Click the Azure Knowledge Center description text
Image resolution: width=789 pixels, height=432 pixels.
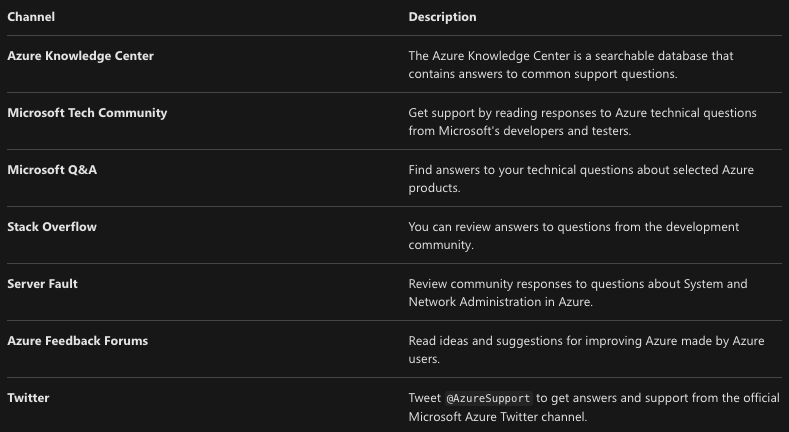click(x=571, y=65)
